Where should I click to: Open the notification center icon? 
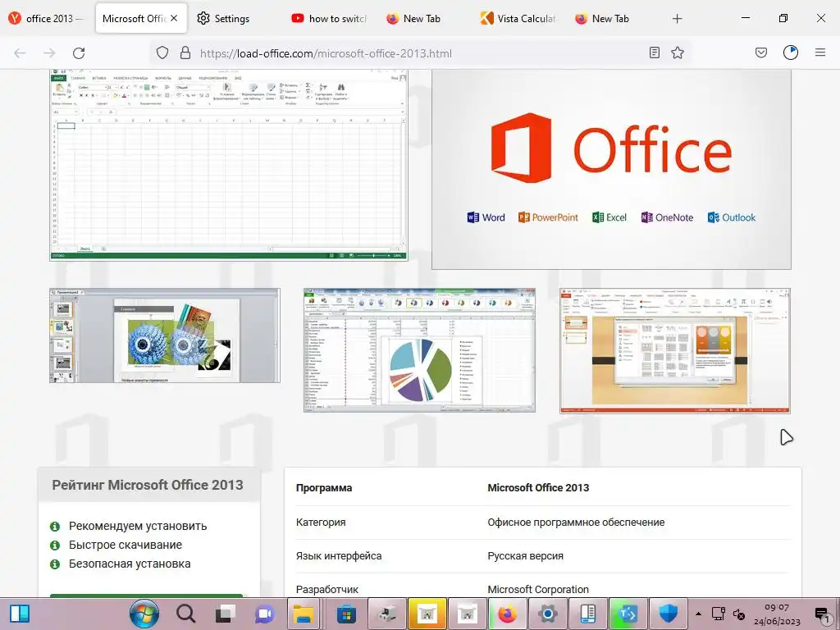(x=822, y=614)
